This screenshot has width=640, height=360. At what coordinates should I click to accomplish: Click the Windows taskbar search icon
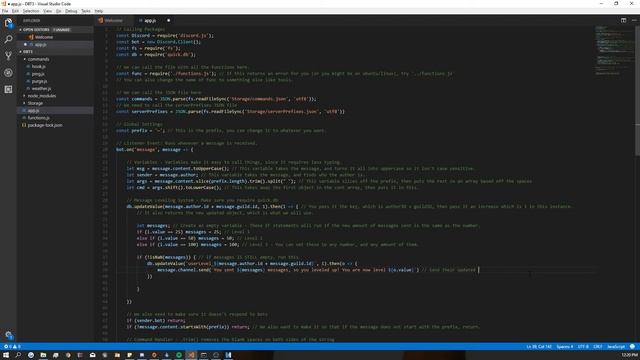18,355
